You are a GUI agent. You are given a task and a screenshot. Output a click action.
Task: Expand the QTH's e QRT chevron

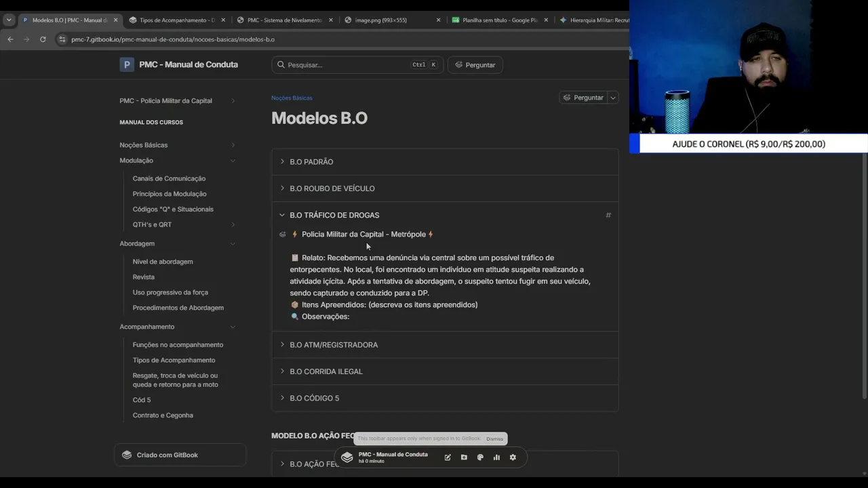click(x=233, y=224)
